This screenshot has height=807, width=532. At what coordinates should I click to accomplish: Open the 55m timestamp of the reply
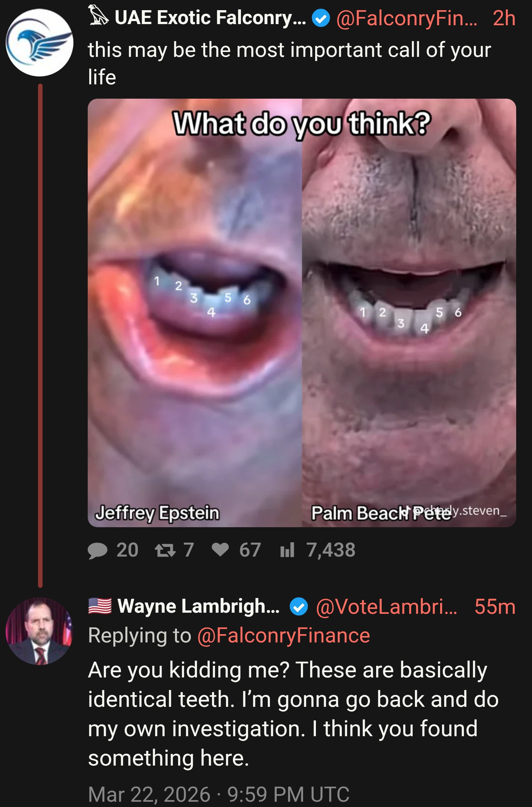coord(495,607)
